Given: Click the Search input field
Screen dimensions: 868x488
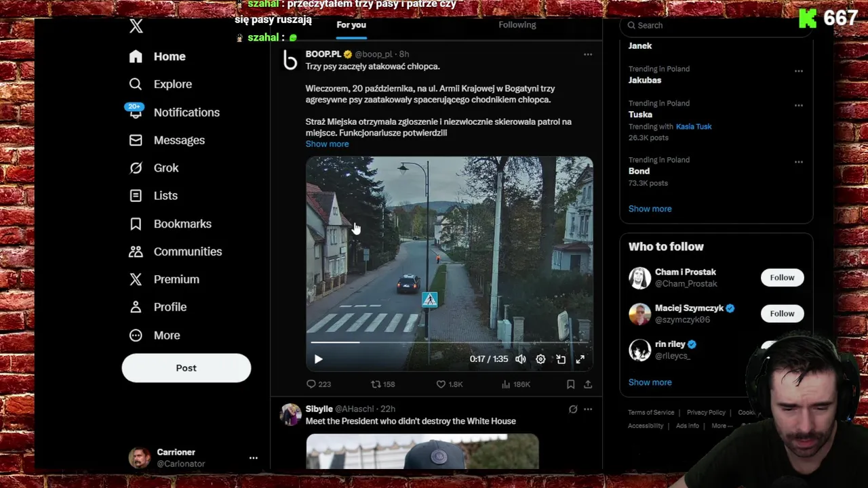Looking at the screenshot, I should pyautogui.click(x=716, y=25).
